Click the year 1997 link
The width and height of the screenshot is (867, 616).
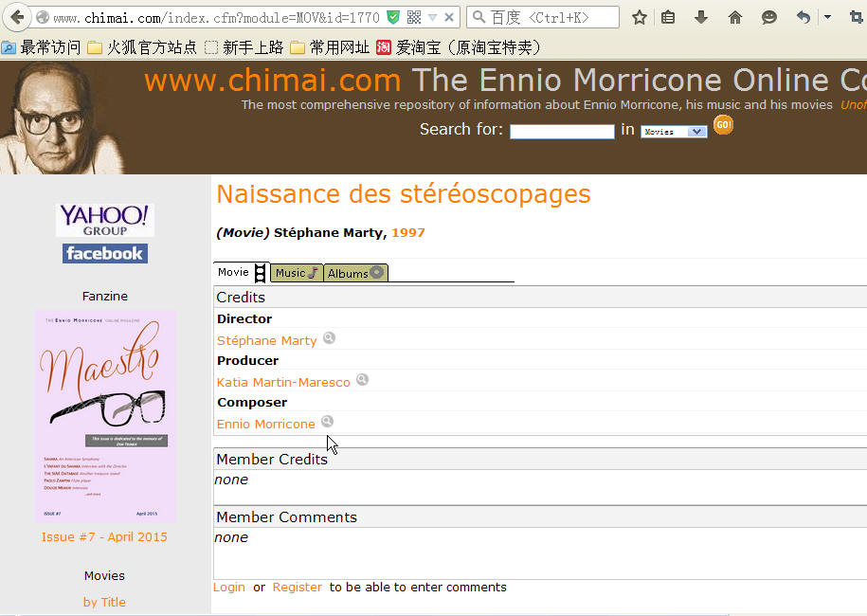coord(408,233)
